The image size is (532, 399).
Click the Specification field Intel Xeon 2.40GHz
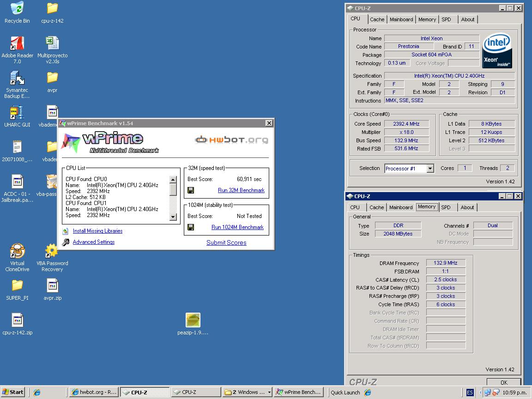449,76
